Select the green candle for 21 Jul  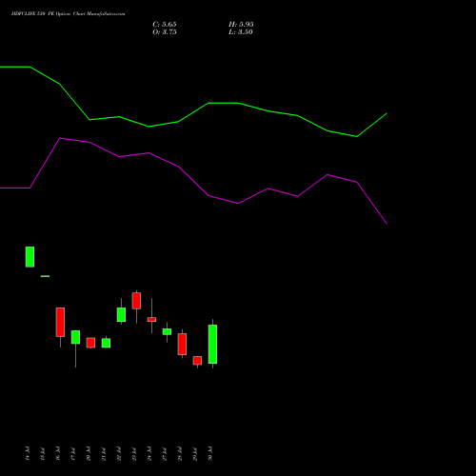[106, 343]
